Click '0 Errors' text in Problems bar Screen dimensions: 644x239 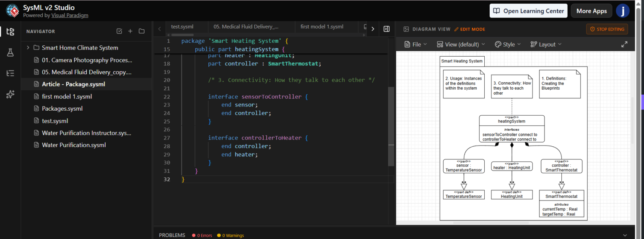click(x=205, y=236)
